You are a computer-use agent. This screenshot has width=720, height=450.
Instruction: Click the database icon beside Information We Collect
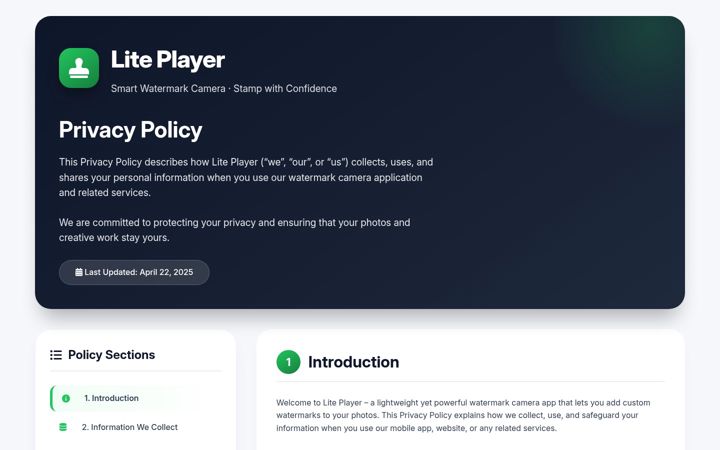[x=63, y=428]
